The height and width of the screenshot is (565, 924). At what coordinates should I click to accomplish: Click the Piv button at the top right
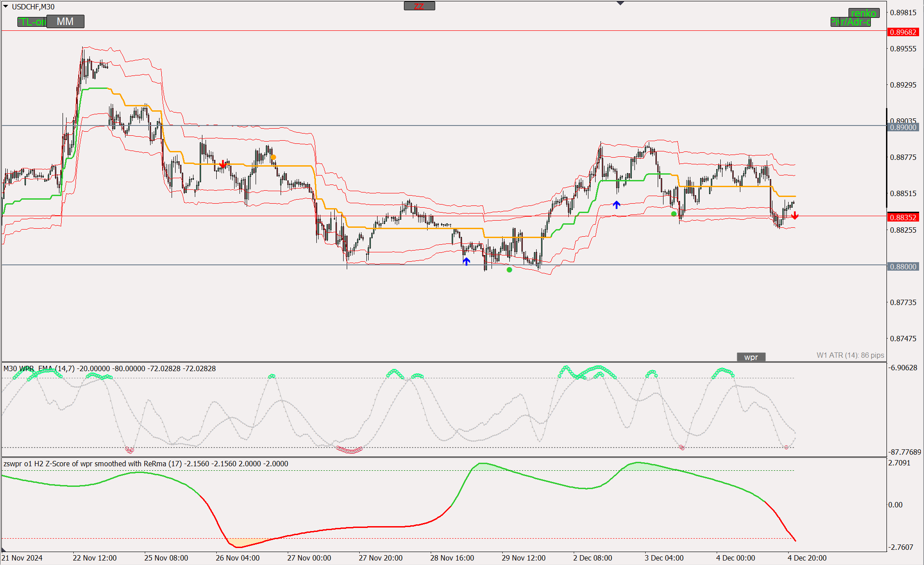[x=835, y=22]
